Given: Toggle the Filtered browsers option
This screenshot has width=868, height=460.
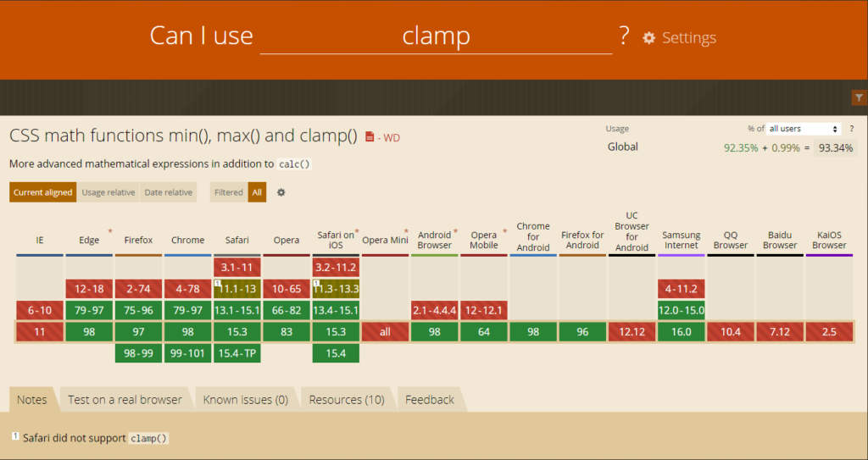Looking at the screenshot, I should (229, 192).
